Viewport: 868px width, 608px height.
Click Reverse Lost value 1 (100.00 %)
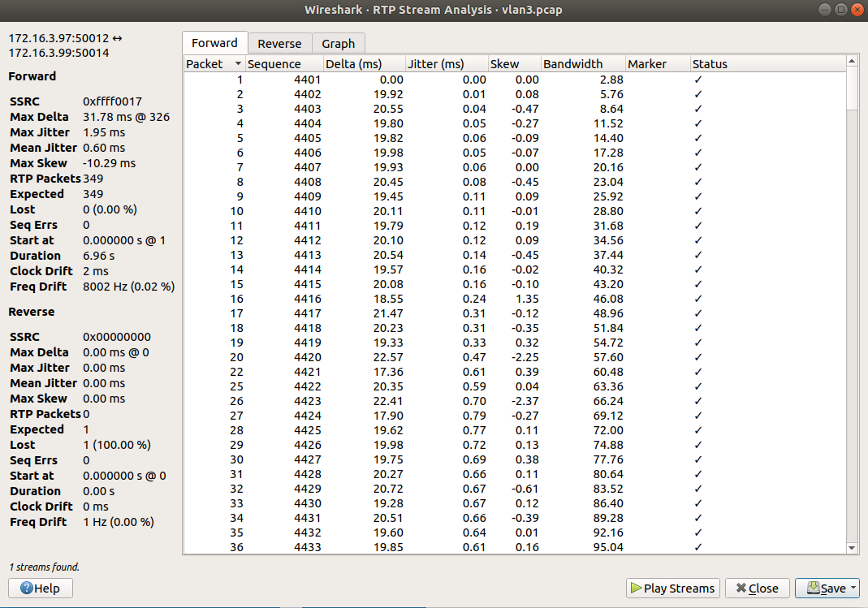pyautogui.click(x=117, y=445)
